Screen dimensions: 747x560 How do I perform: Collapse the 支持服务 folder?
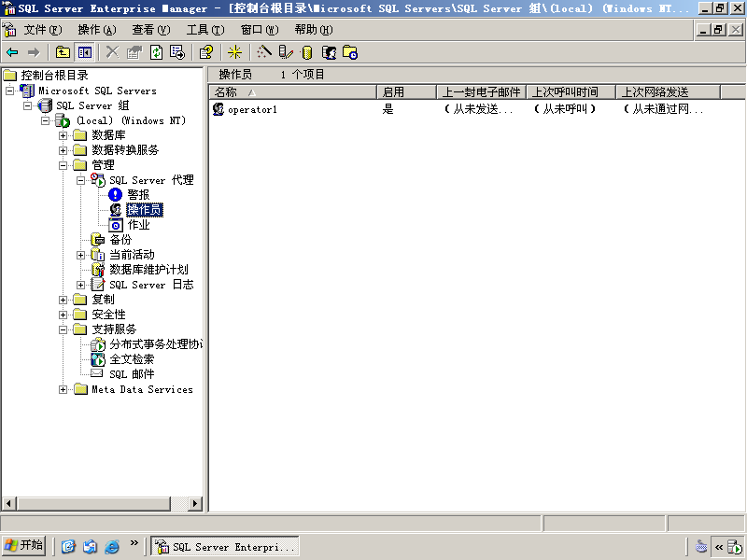[x=63, y=329]
